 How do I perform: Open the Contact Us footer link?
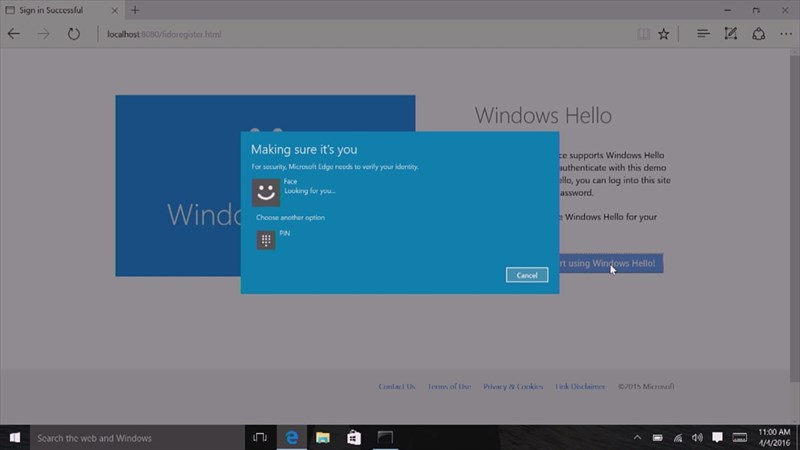coord(397,386)
